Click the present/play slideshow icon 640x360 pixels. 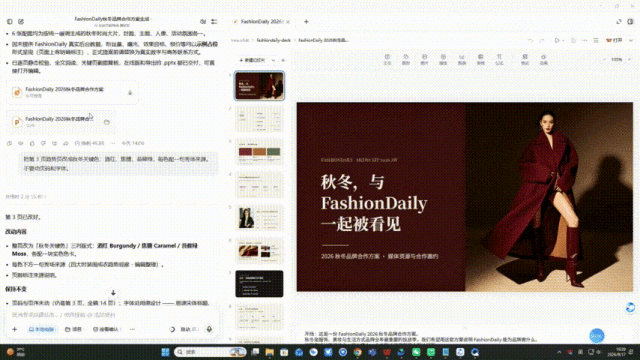point(557,40)
